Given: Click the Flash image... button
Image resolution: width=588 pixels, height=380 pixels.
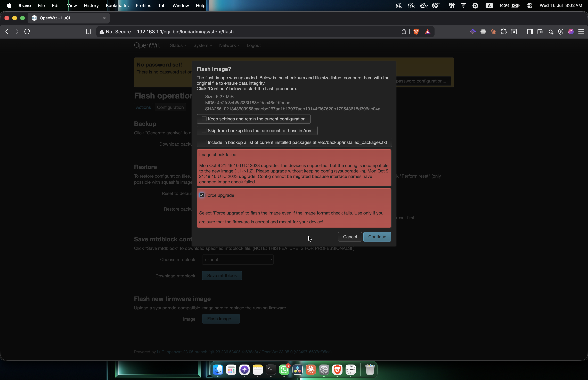Looking at the screenshot, I should coord(221,319).
